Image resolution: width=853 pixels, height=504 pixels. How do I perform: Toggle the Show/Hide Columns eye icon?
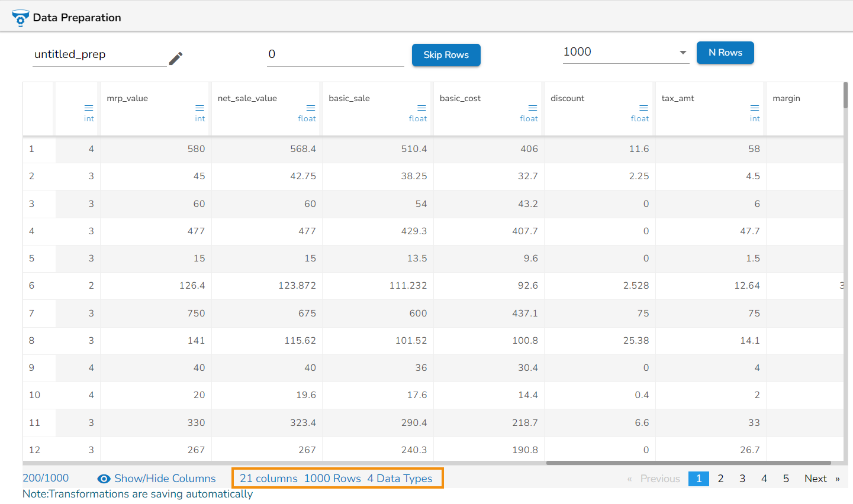click(104, 479)
